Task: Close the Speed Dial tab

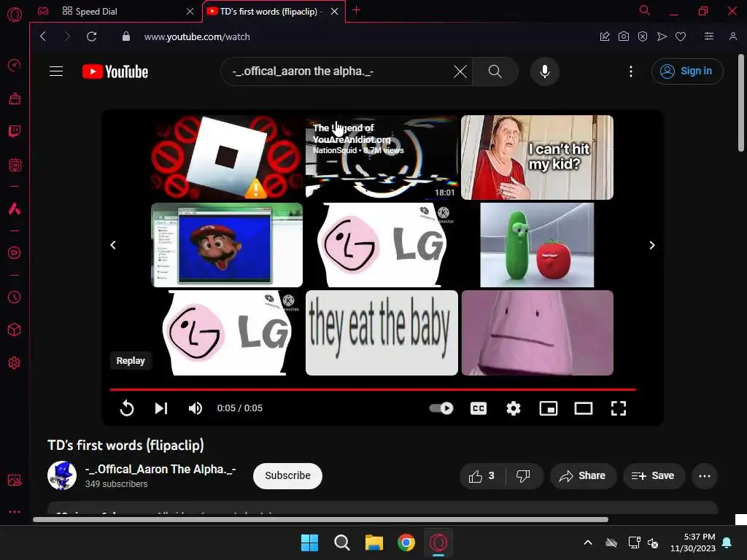Action: (x=190, y=12)
